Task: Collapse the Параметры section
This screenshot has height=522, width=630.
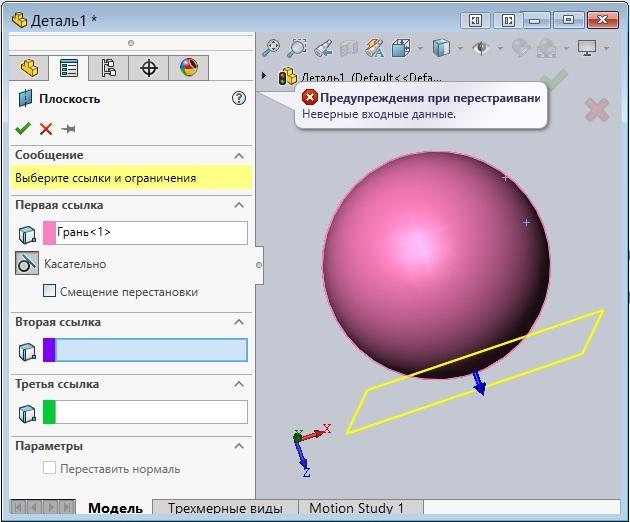Action: 239,446
